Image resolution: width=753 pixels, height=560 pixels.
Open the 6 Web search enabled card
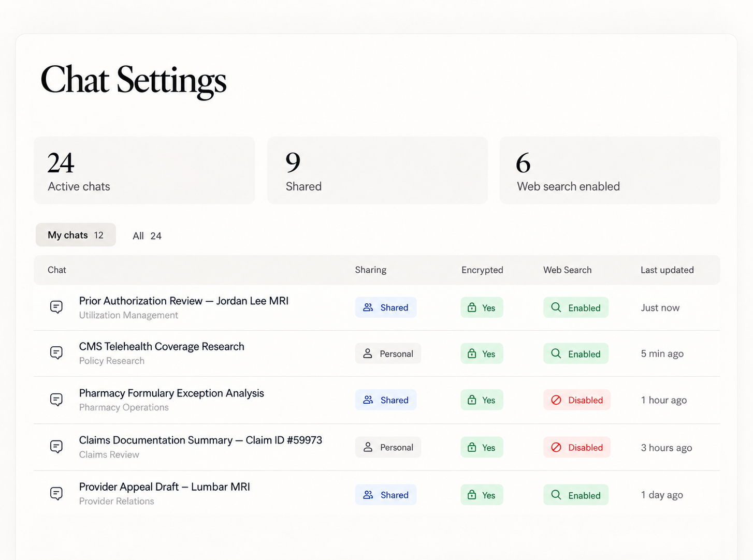click(610, 170)
